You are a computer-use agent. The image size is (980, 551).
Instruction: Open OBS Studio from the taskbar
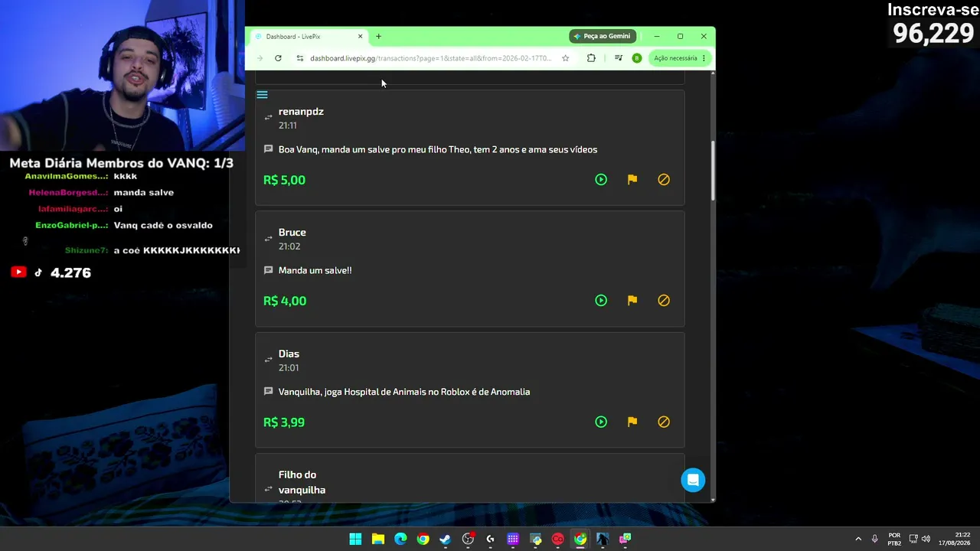[x=468, y=539]
